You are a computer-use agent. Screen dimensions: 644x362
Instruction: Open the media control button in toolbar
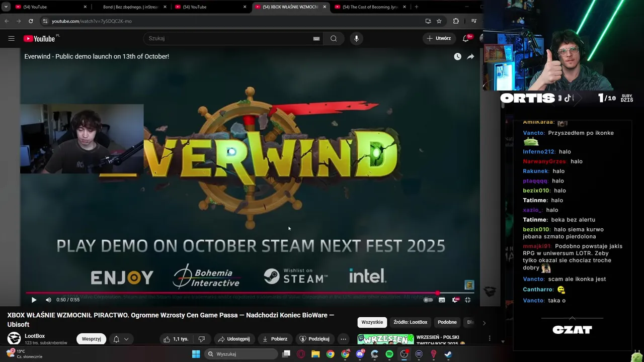(474, 21)
